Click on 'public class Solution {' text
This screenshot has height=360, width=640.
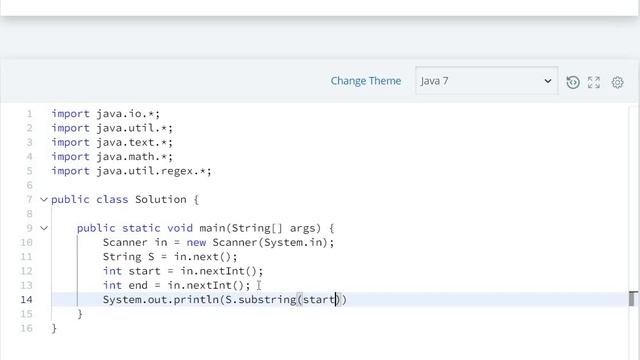(x=125, y=200)
